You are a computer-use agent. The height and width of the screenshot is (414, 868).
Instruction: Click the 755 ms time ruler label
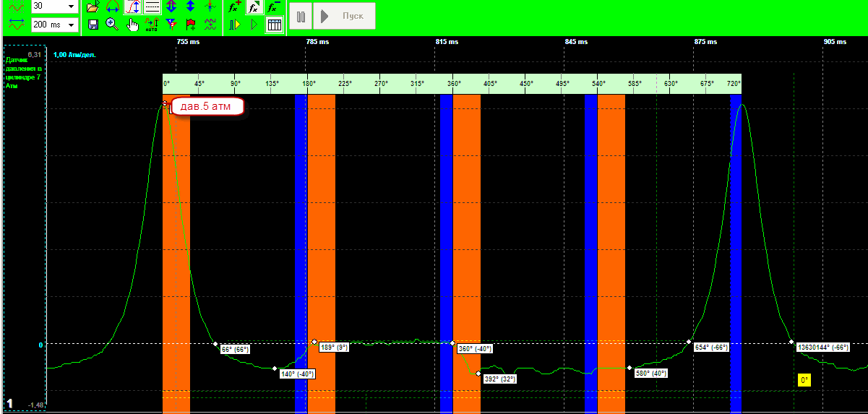pyautogui.click(x=189, y=42)
